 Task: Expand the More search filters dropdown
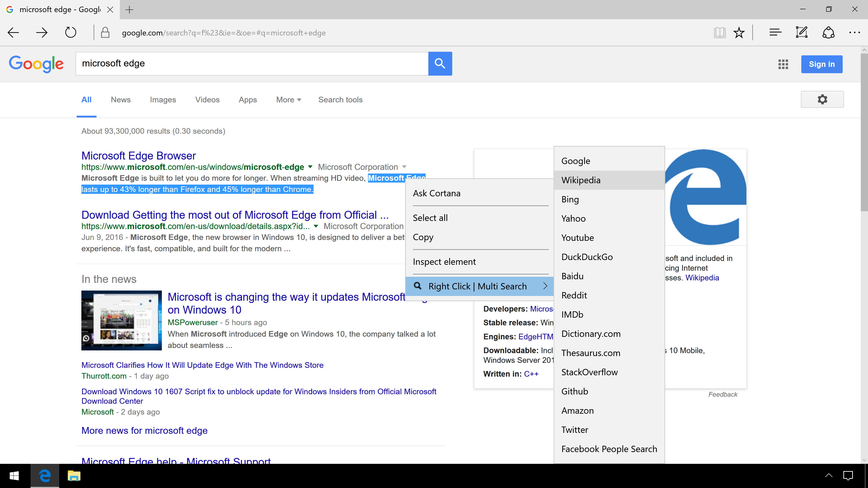tap(288, 100)
